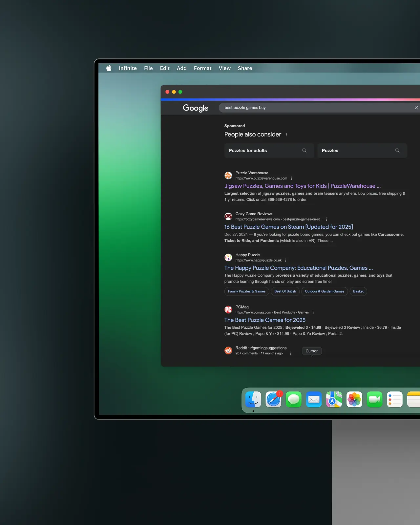Open the Share menu

(245, 68)
